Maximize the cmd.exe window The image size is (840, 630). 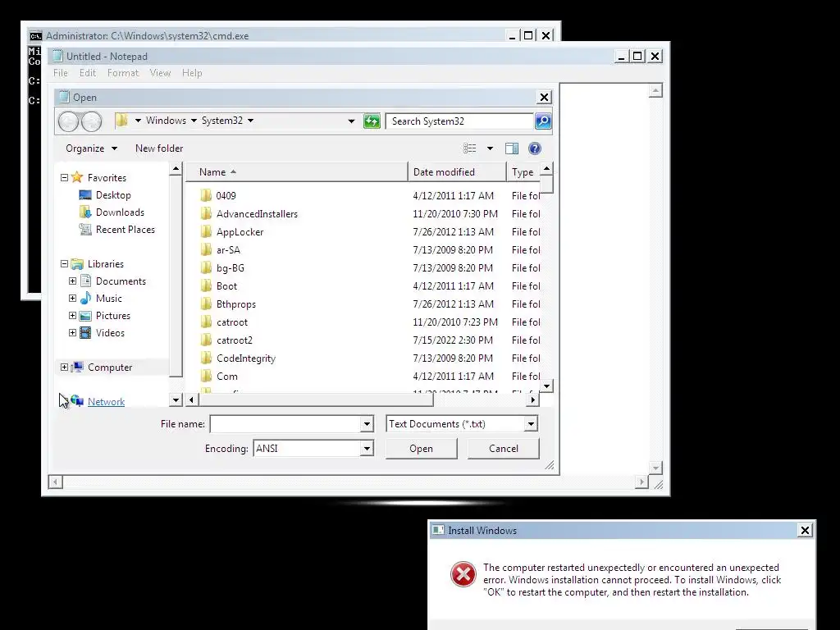[527, 36]
